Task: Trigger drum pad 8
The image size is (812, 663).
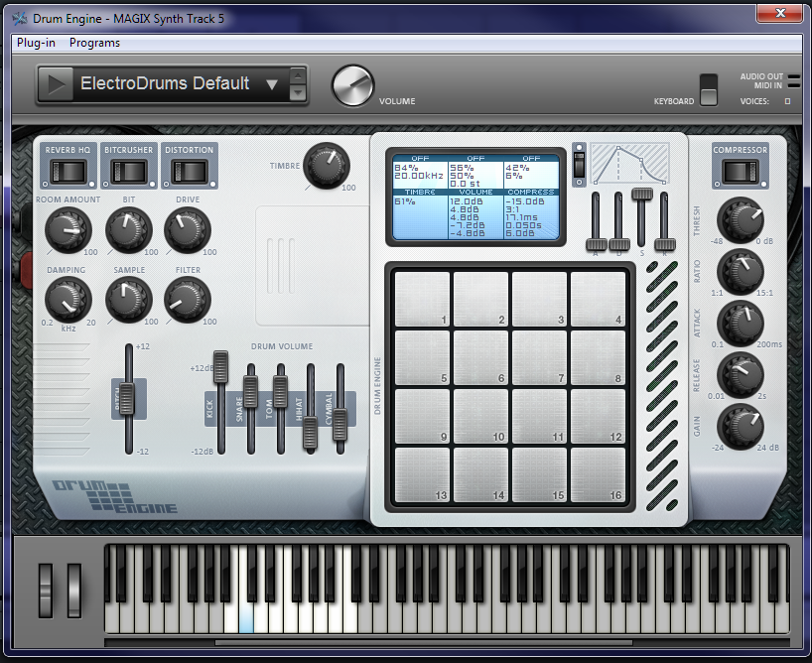Action: coord(598,358)
